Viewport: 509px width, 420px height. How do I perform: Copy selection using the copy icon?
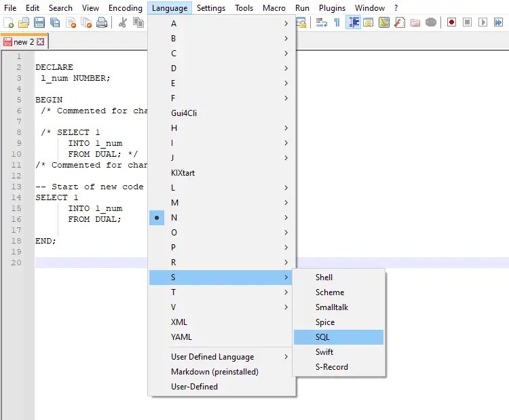pos(138,22)
